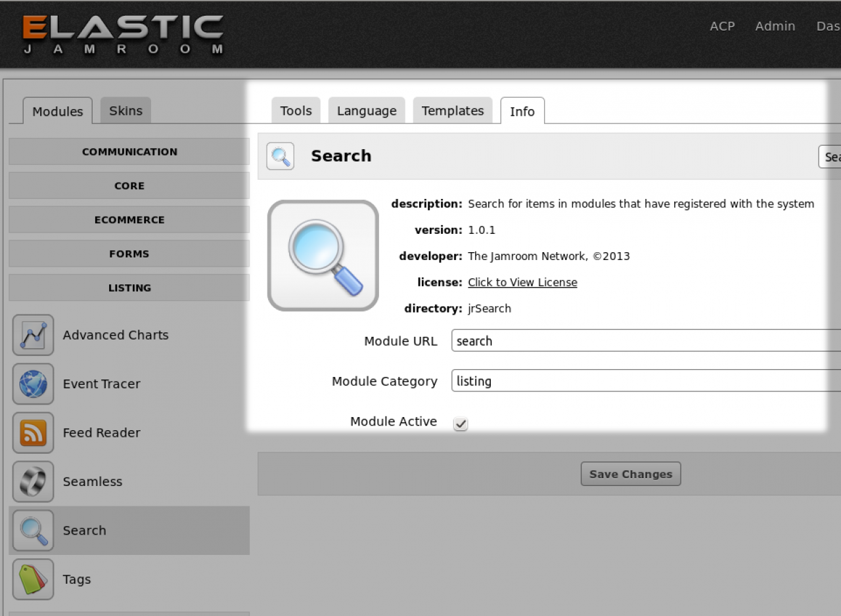Open the Templates tab
The width and height of the screenshot is (841, 616).
tap(453, 111)
